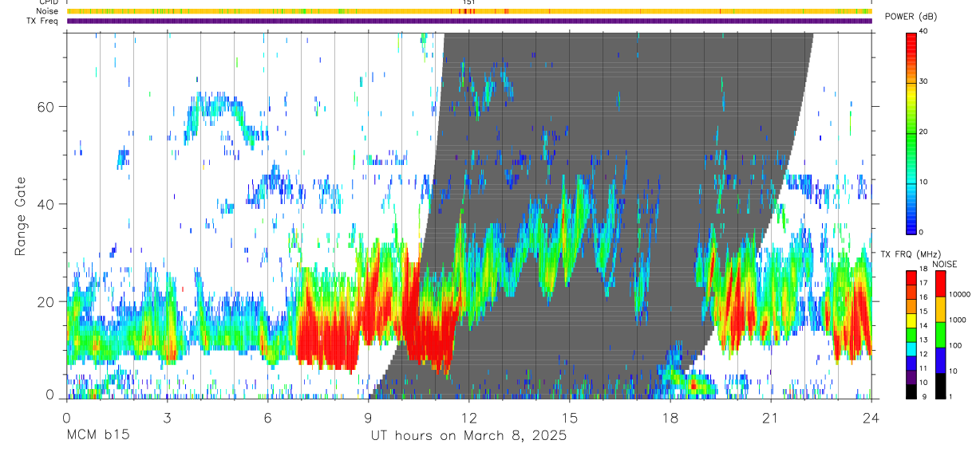Click the "MCM b15" radar label

(97, 436)
